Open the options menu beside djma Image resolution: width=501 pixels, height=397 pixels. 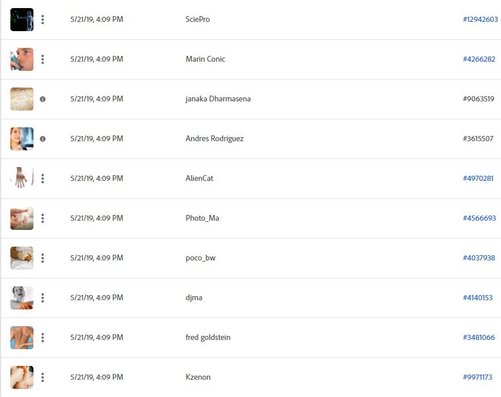(x=43, y=298)
